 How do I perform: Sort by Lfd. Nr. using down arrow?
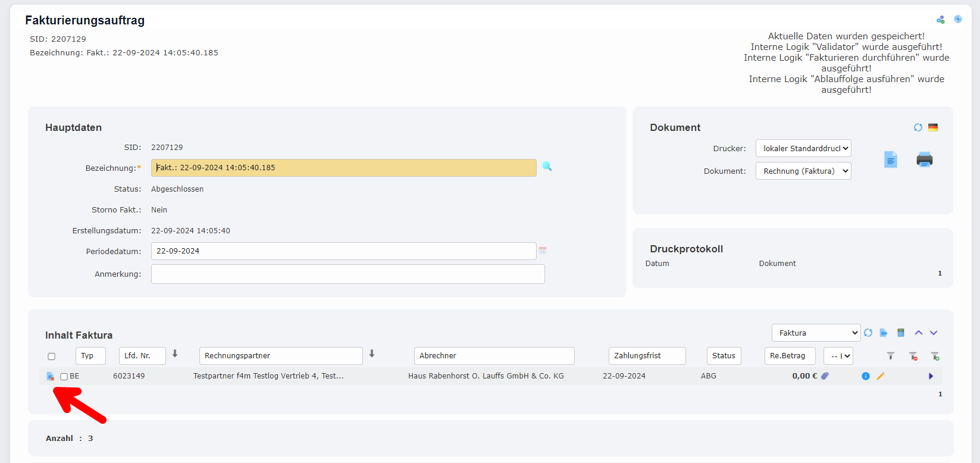[175, 353]
